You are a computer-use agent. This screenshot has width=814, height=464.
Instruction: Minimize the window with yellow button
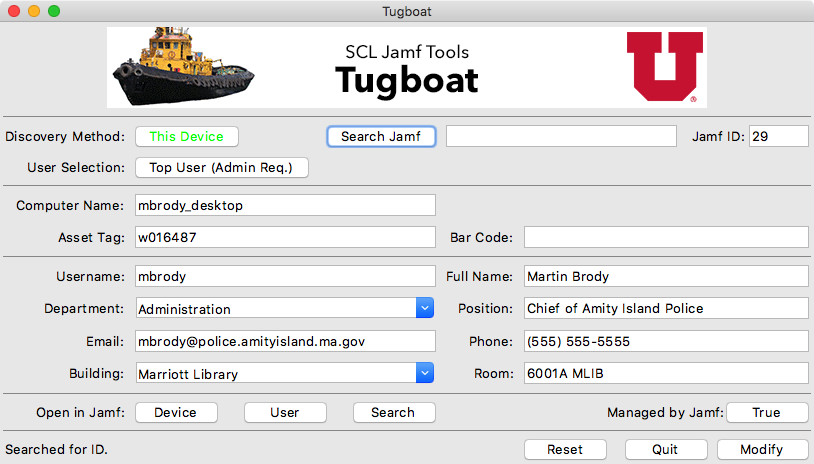[x=34, y=11]
